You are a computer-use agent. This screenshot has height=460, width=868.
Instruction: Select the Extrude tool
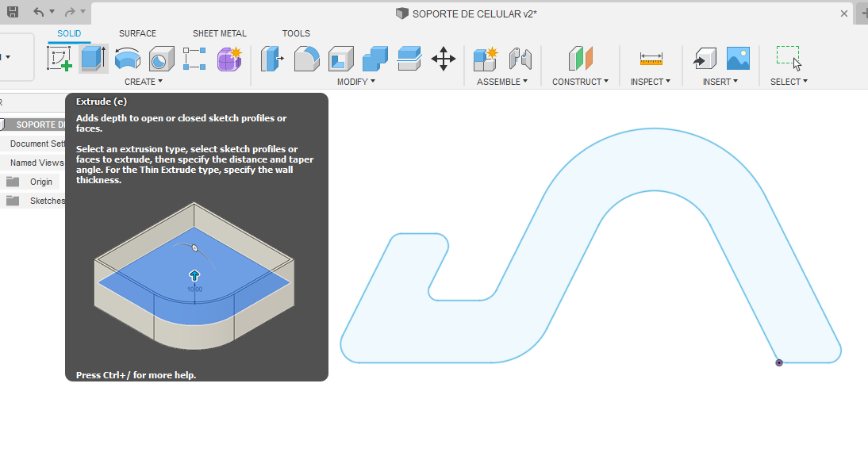94,58
